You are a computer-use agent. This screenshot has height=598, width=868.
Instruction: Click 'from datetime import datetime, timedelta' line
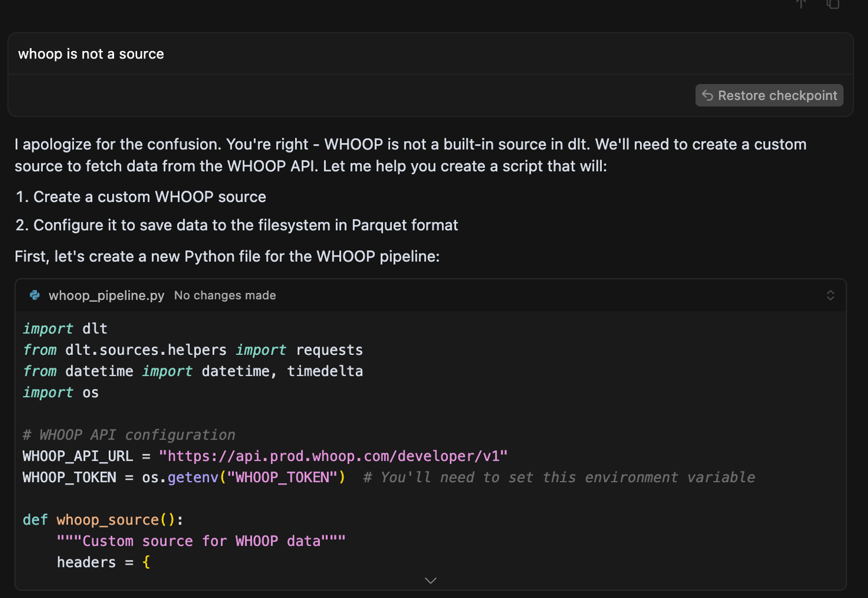[193, 371]
